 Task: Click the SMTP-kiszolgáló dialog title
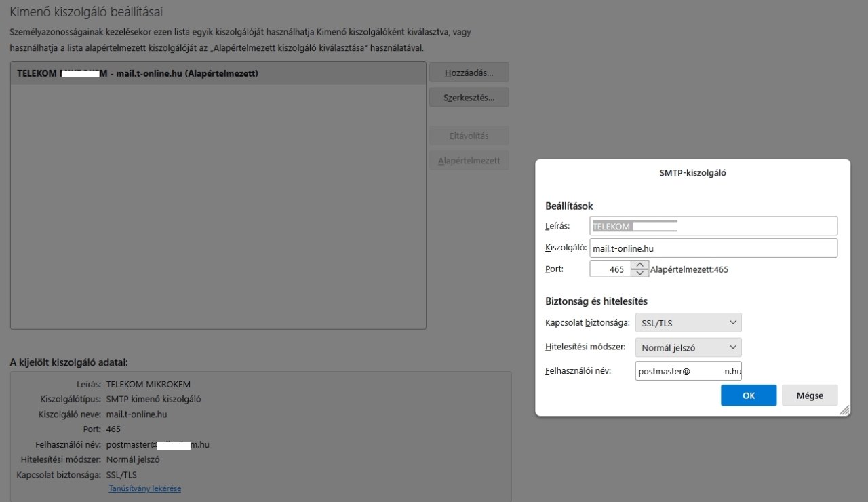692,173
